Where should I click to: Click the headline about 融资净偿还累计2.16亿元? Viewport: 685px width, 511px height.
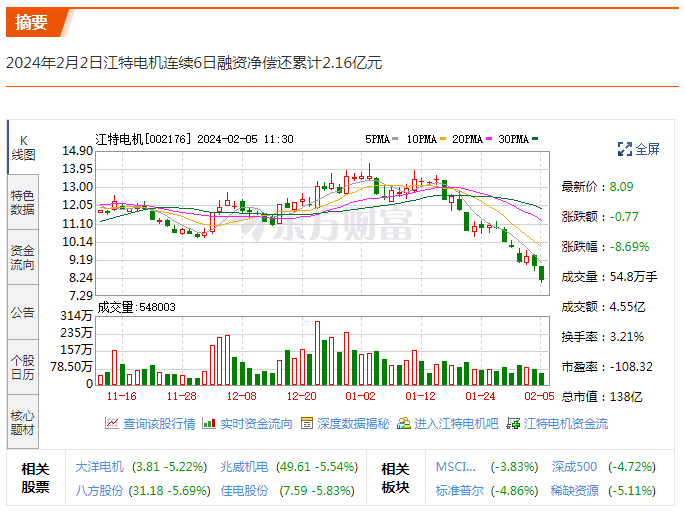pyautogui.click(x=194, y=62)
